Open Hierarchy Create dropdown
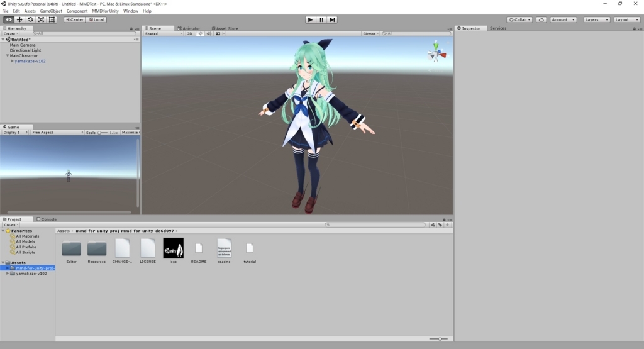Viewport: 644px width, 349px height. pyautogui.click(x=11, y=34)
